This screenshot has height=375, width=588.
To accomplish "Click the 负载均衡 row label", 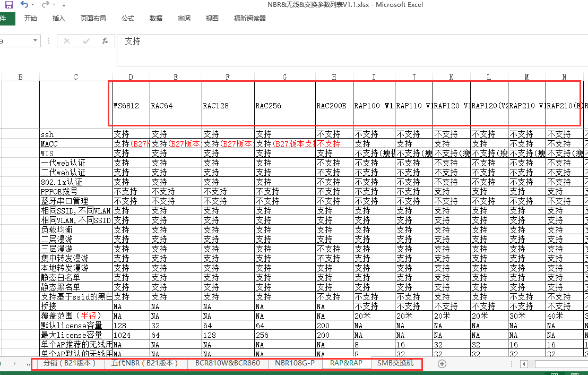I will click(76, 229).
